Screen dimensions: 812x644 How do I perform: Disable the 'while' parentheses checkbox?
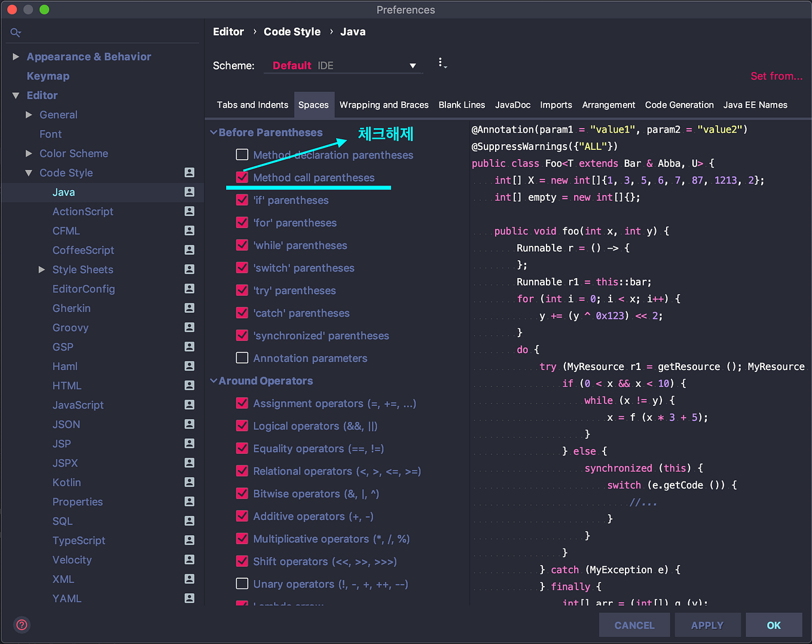242,245
